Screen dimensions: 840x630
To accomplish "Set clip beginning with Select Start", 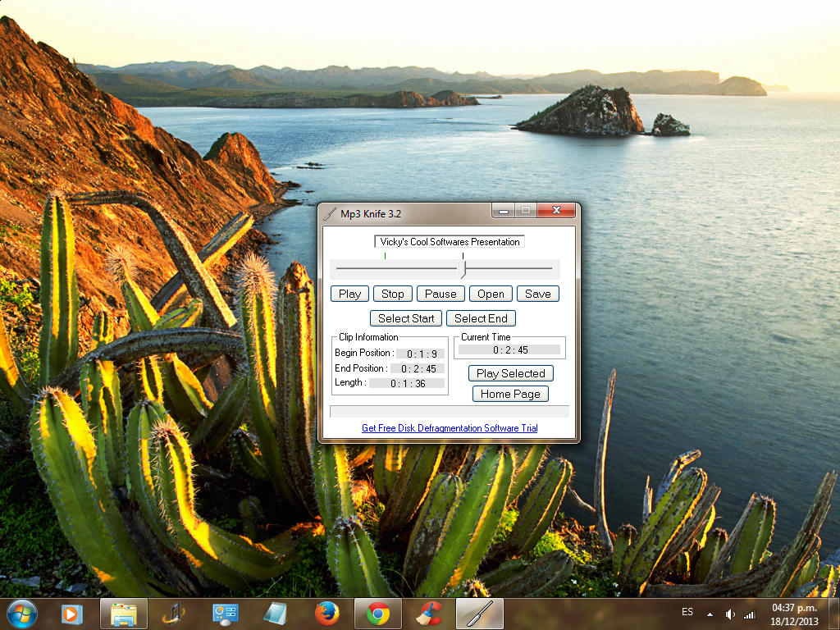I will tap(406, 318).
